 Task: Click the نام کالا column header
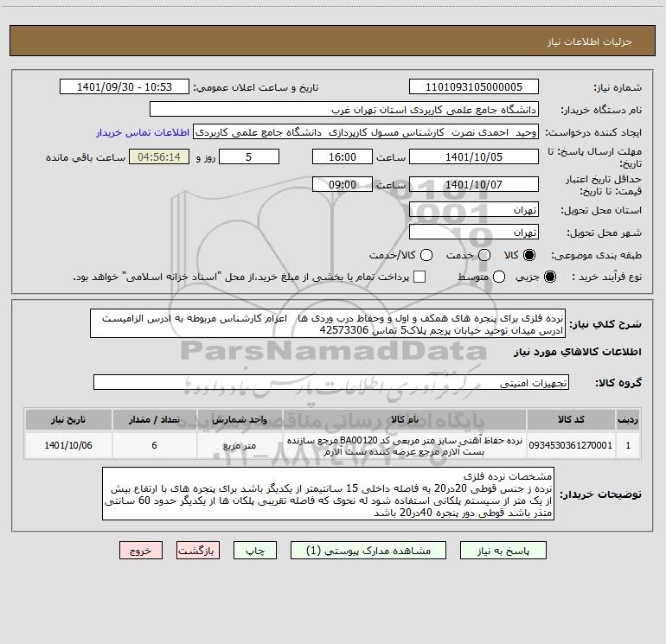point(405,419)
